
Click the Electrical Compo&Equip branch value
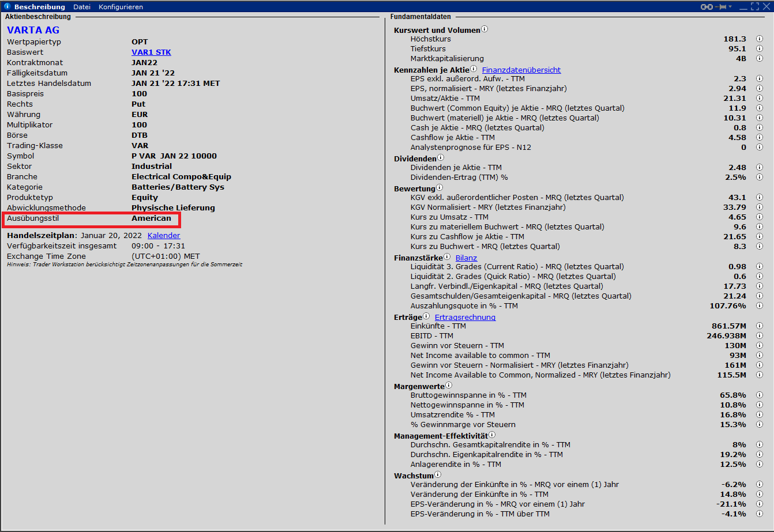tap(181, 177)
